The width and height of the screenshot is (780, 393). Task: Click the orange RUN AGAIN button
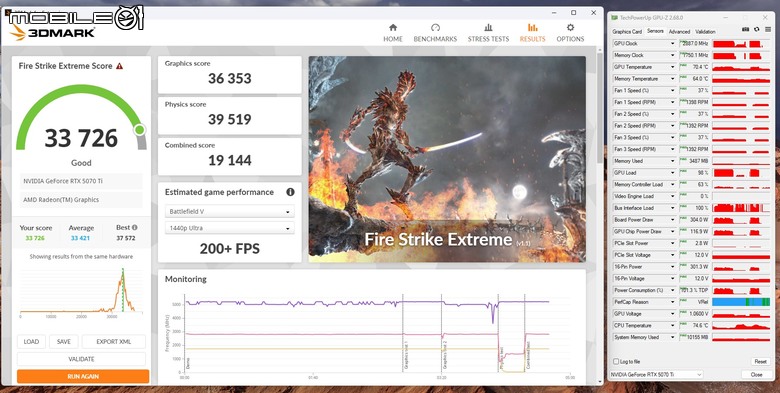[x=83, y=377]
